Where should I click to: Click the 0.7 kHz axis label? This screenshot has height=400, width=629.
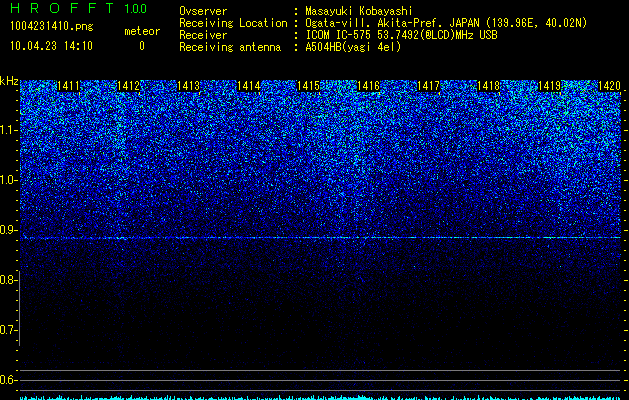(x=9, y=330)
